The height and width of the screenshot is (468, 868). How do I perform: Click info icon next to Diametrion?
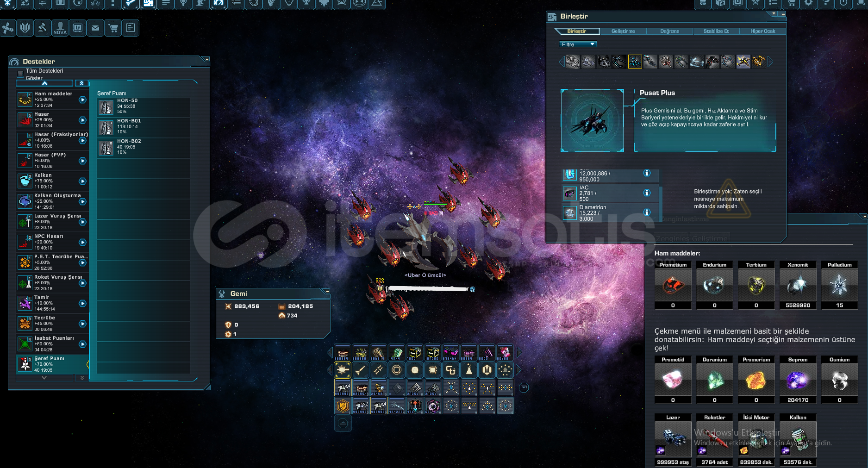(647, 212)
